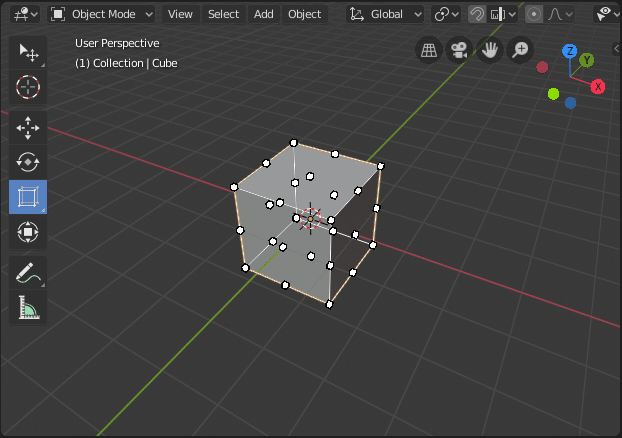Image resolution: width=622 pixels, height=438 pixels.
Task: Select the Transform tool
Action: (28, 232)
